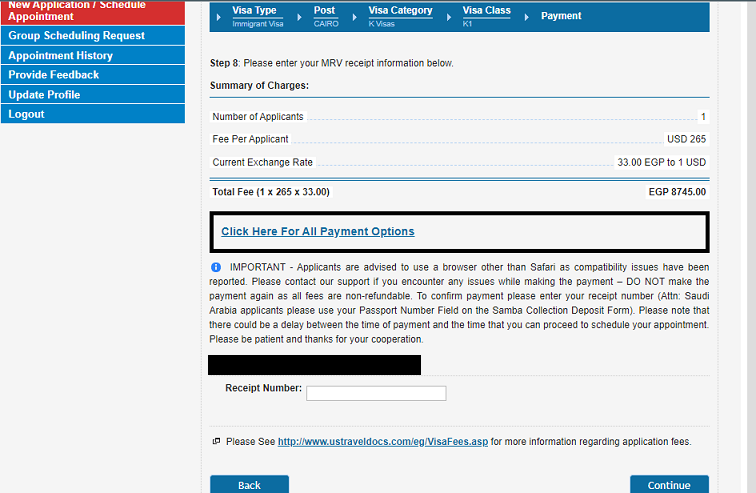Click arrow icon before Visa Class

coord(449,17)
